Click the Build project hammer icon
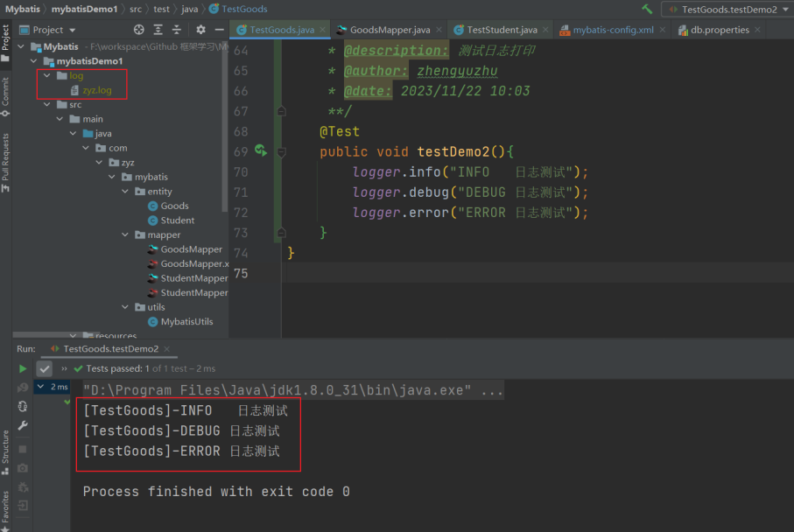The height and width of the screenshot is (532, 794). click(647, 9)
